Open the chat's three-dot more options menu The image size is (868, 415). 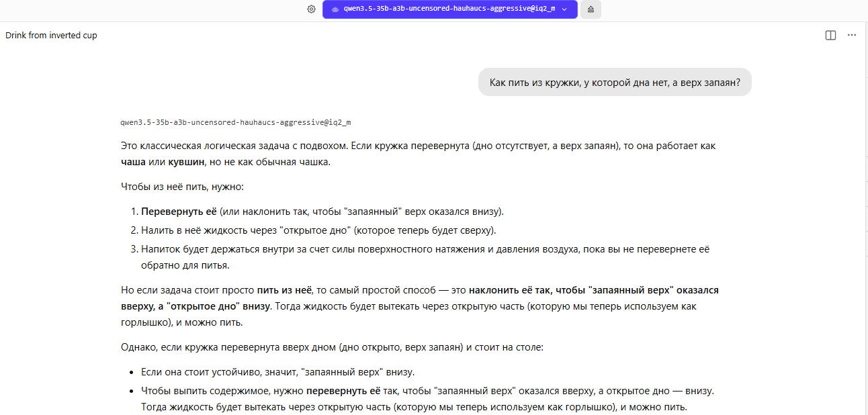(852, 36)
